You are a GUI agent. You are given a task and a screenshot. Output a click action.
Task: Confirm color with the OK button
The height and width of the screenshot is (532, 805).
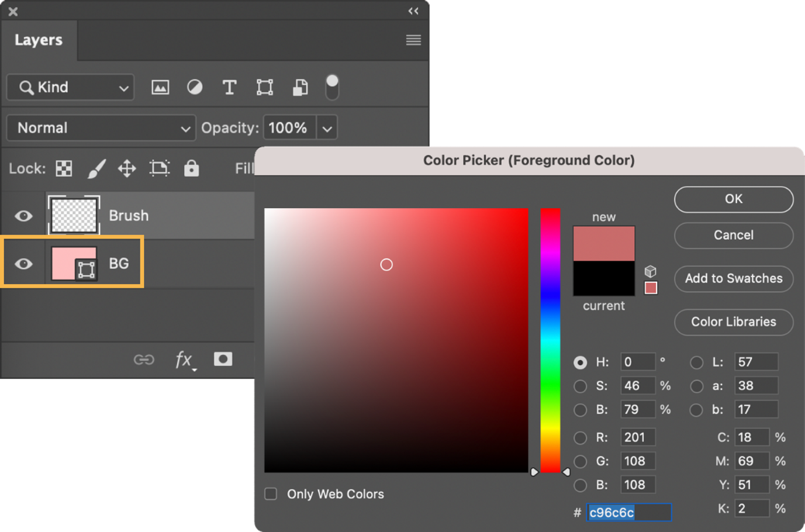tap(733, 199)
